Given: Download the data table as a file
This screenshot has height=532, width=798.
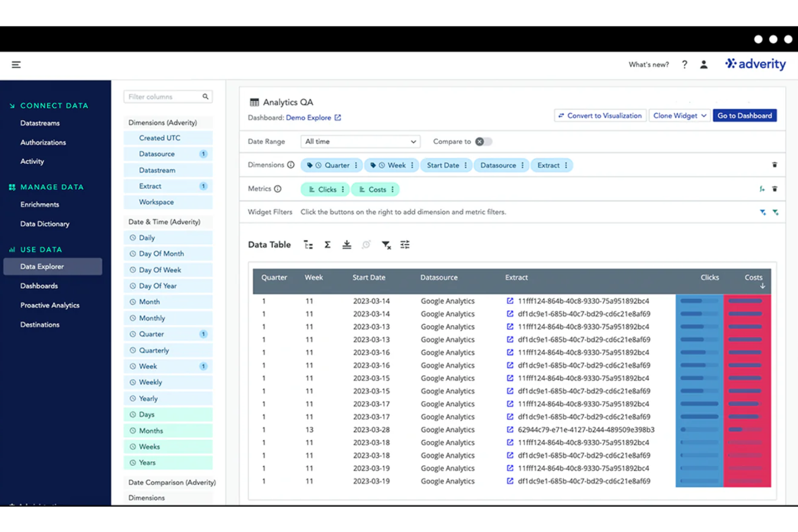Looking at the screenshot, I should pyautogui.click(x=347, y=244).
